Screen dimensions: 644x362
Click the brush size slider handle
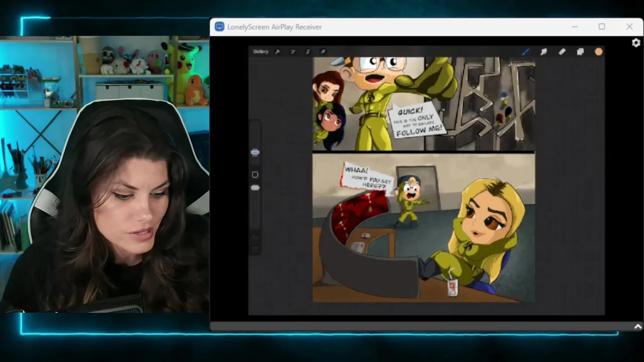[x=255, y=152]
